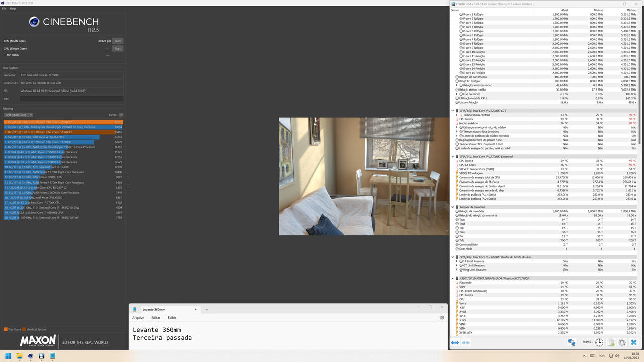Click the faded collapse arrows icon in HWiNFO
This screenshot has width=644, height=362.
click(x=466, y=342)
